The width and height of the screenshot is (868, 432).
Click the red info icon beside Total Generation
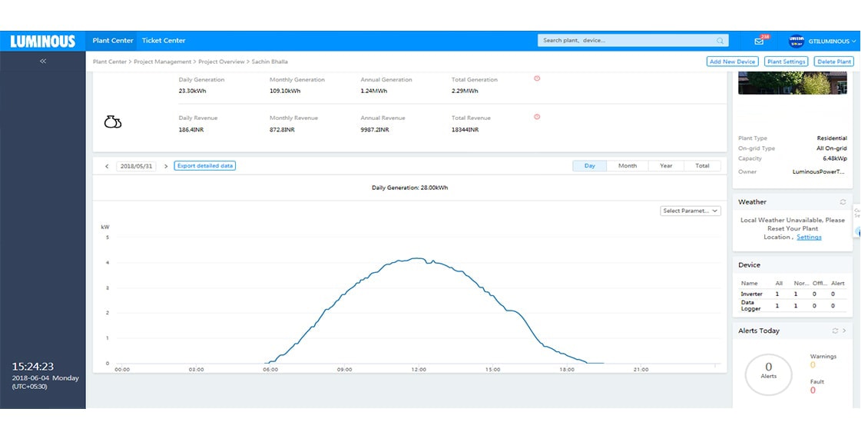click(537, 78)
